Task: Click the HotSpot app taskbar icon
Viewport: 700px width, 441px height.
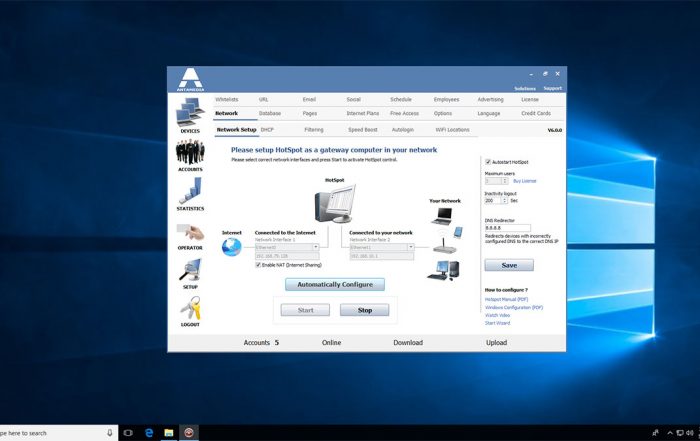Action: 189,433
